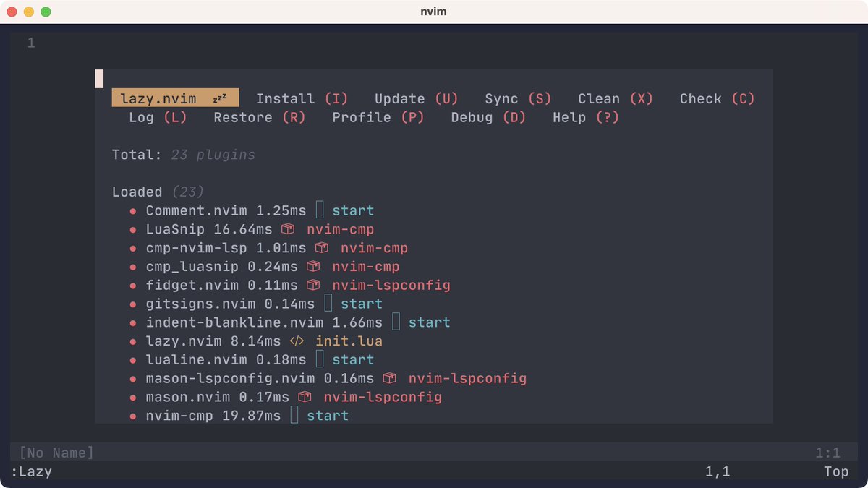Click line number 1 in gutter

[x=31, y=43]
